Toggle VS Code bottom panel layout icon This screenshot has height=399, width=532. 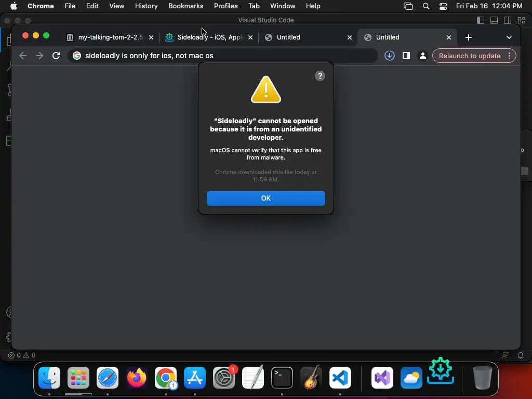[494, 20]
